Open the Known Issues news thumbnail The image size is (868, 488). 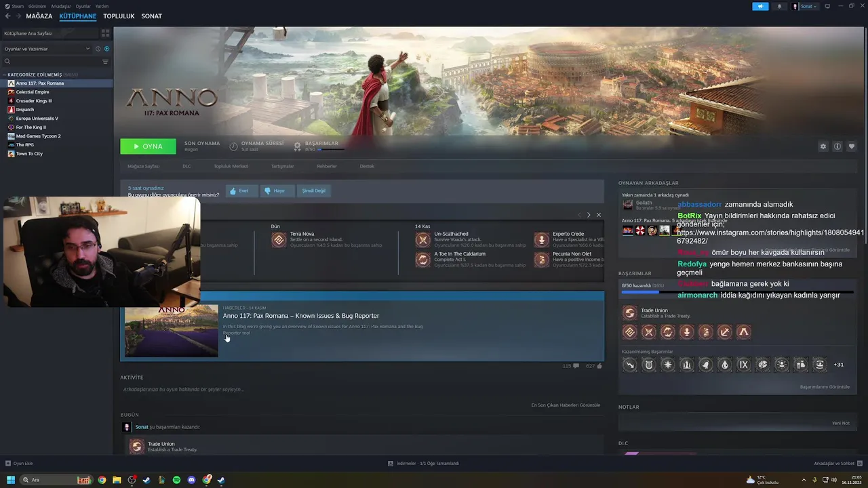tap(172, 331)
